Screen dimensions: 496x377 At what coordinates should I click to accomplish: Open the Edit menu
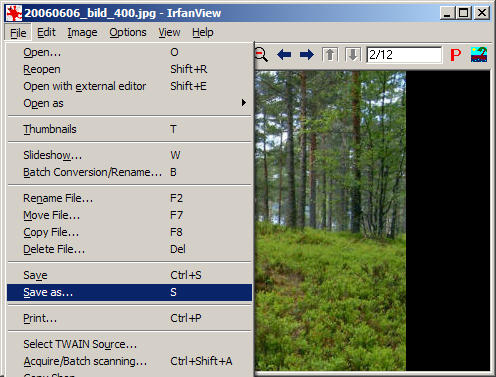tap(46, 33)
